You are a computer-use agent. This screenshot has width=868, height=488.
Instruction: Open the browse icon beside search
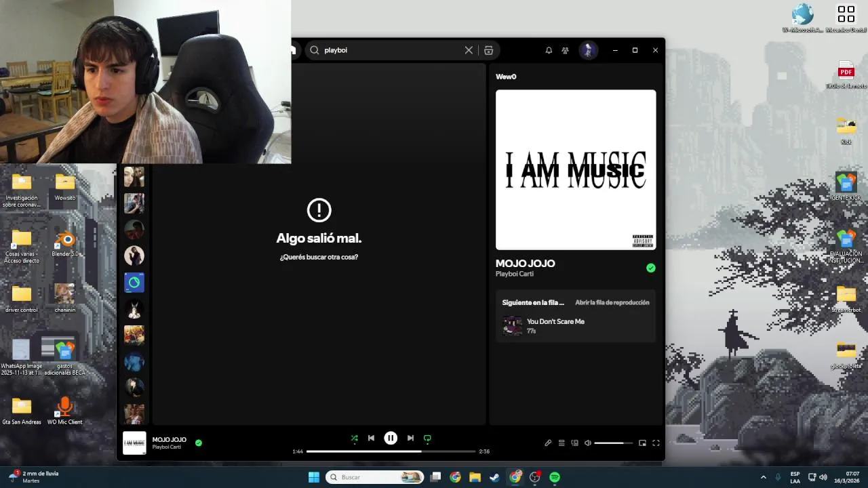pos(488,50)
